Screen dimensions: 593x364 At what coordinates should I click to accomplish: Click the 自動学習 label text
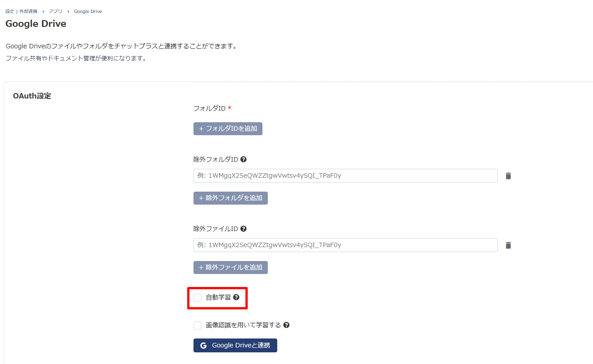218,297
